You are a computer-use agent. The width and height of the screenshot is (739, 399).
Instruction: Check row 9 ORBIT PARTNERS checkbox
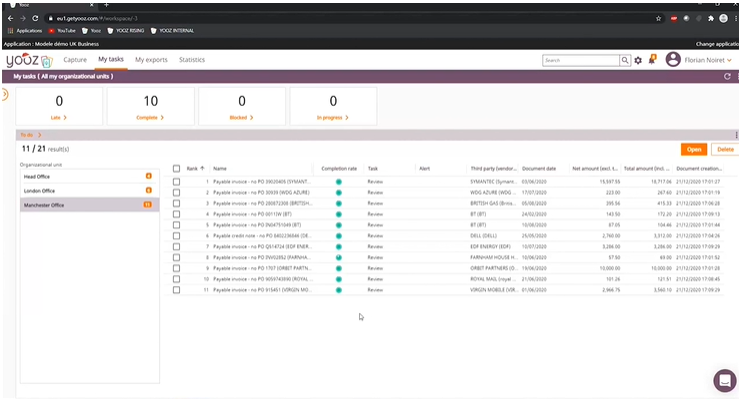coord(176,269)
